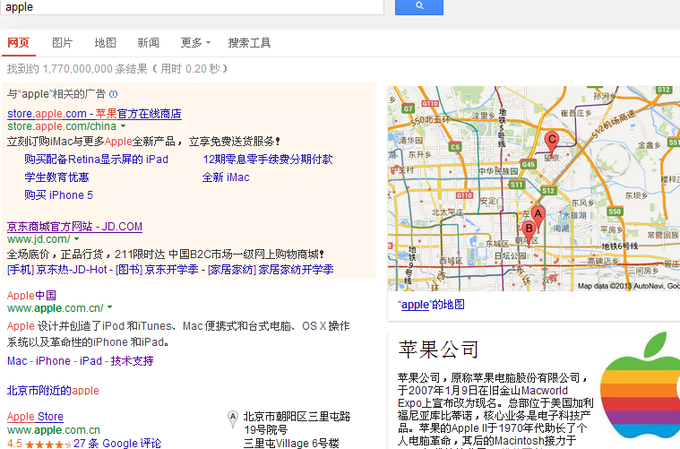680x449 pixels.
Task: Click the search box containing apple
Action: point(192,7)
